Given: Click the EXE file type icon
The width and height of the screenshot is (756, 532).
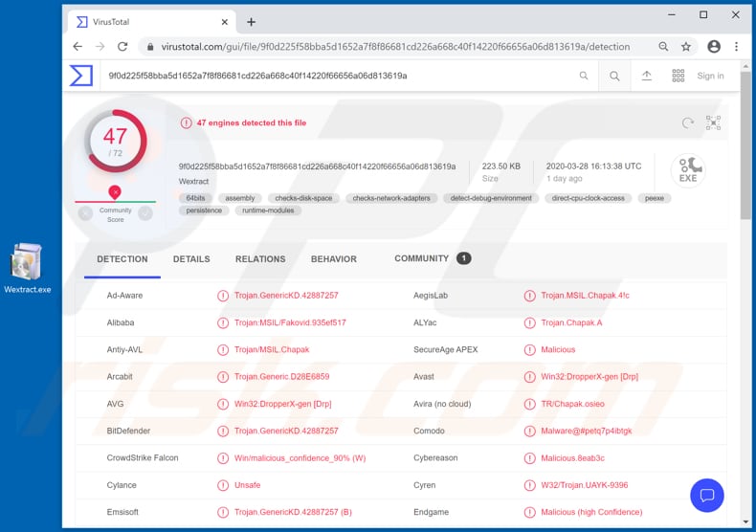Looking at the screenshot, I should tap(688, 170).
